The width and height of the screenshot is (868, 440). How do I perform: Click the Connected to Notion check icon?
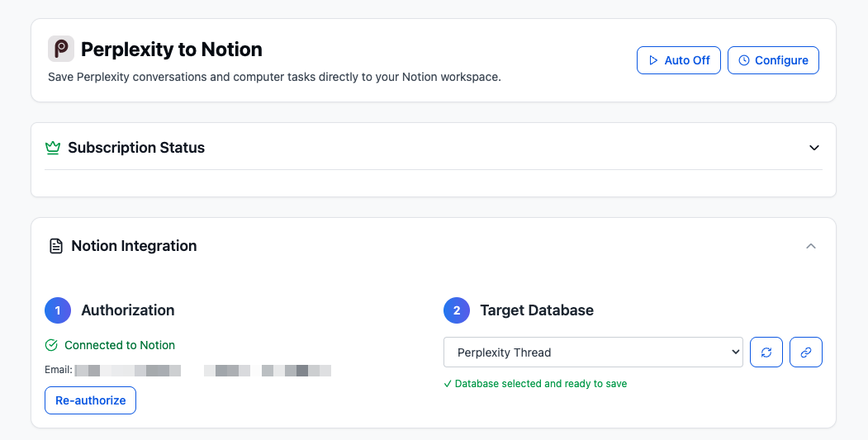click(51, 345)
